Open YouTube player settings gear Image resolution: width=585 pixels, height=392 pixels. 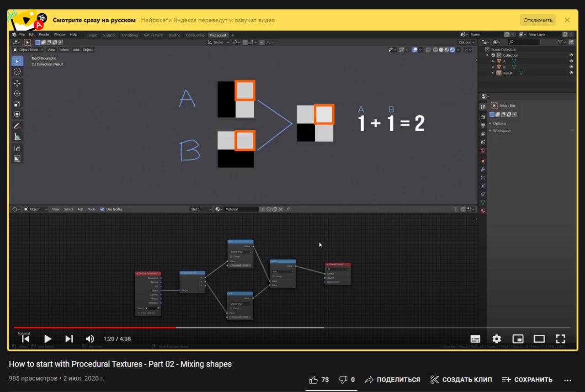coord(496,339)
